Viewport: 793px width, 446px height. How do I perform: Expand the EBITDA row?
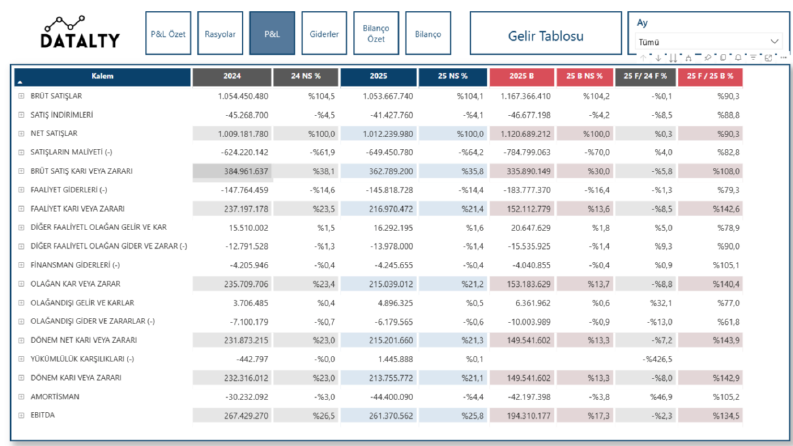tap(21, 415)
